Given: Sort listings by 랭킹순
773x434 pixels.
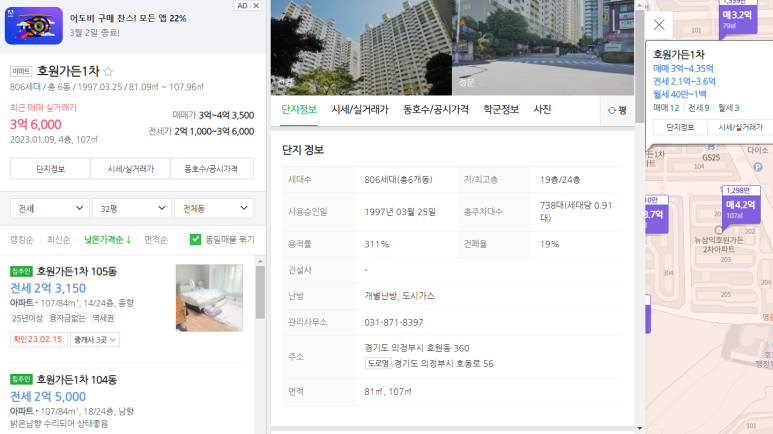Looking at the screenshot, I should coord(22,240).
